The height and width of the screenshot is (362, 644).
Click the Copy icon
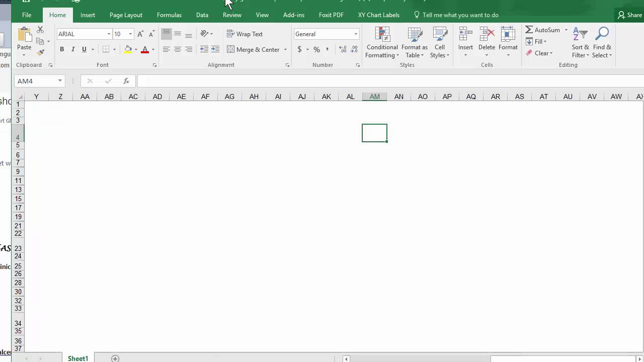point(40,41)
